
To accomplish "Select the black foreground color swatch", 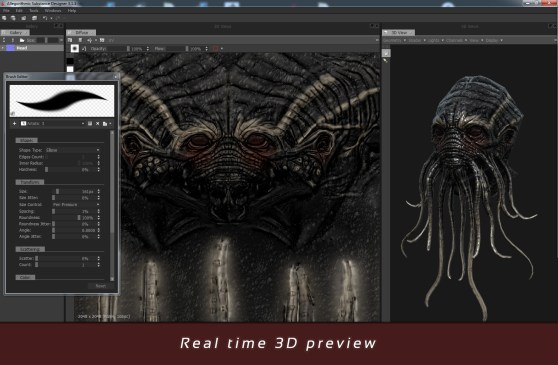I will (x=70, y=61).
